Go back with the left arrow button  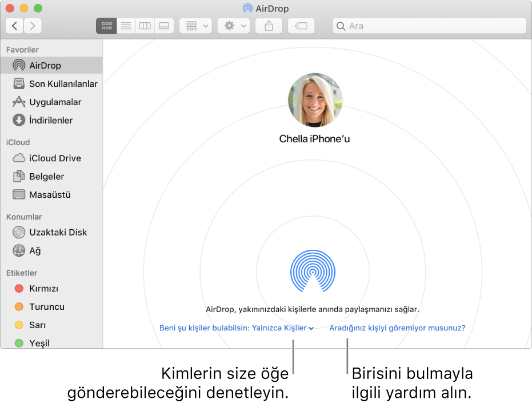point(15,26)
